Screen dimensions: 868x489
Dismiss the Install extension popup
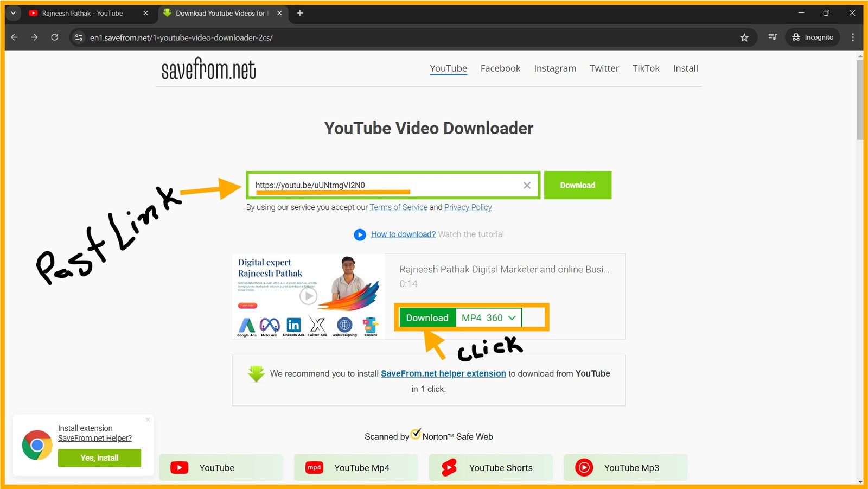coord(148,420)
